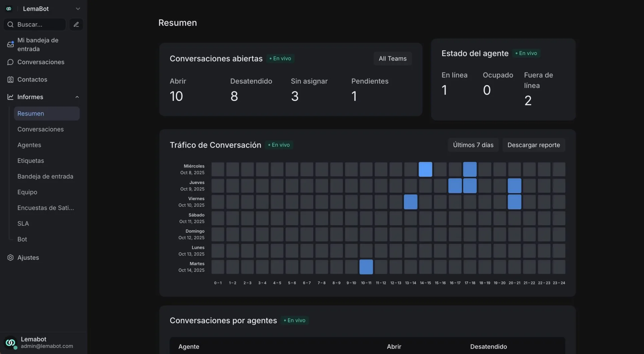Screen dimensions: 644x354
Task: Open the Lemabot profile avatar
Action: (10, 343)
